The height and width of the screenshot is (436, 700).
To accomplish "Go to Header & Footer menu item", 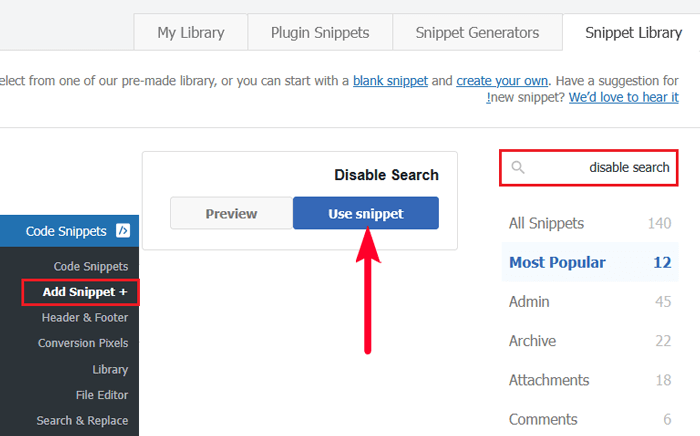I will (x=84, y=317).
